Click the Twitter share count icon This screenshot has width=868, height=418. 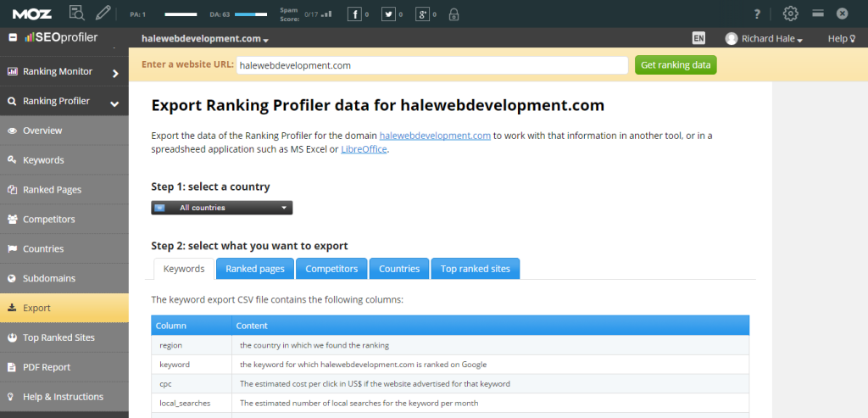click(x=388, y=14)
